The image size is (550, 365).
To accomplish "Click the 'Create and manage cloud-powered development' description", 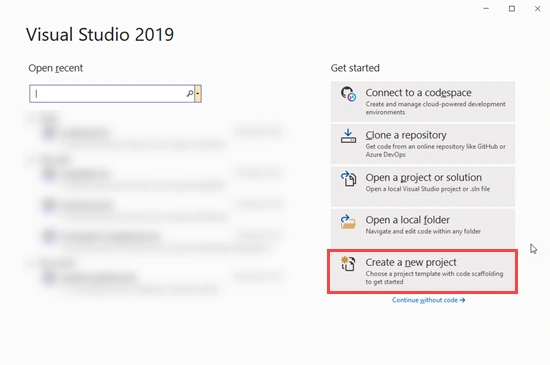I will tap(435, 108).
